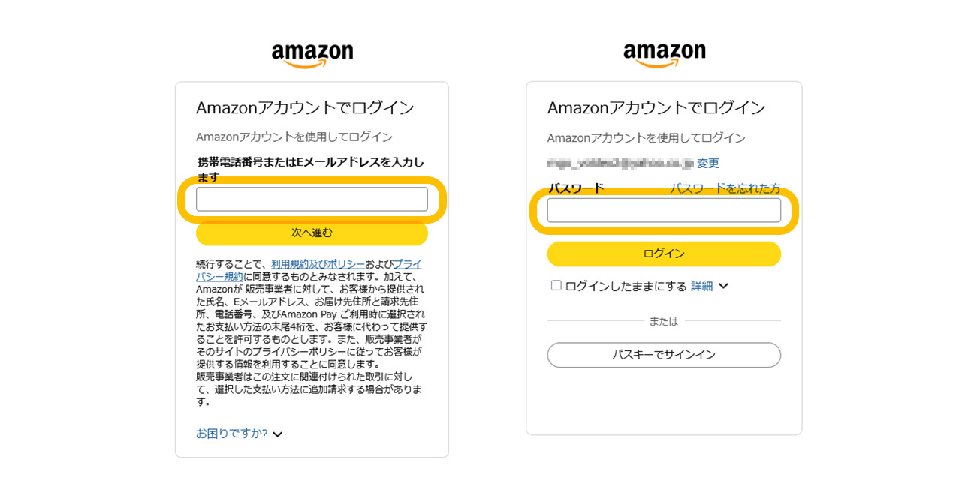This screenshot has height=502, width=980.
Task: Expand the chevron arrow next to 詳細
Action: 723,286
